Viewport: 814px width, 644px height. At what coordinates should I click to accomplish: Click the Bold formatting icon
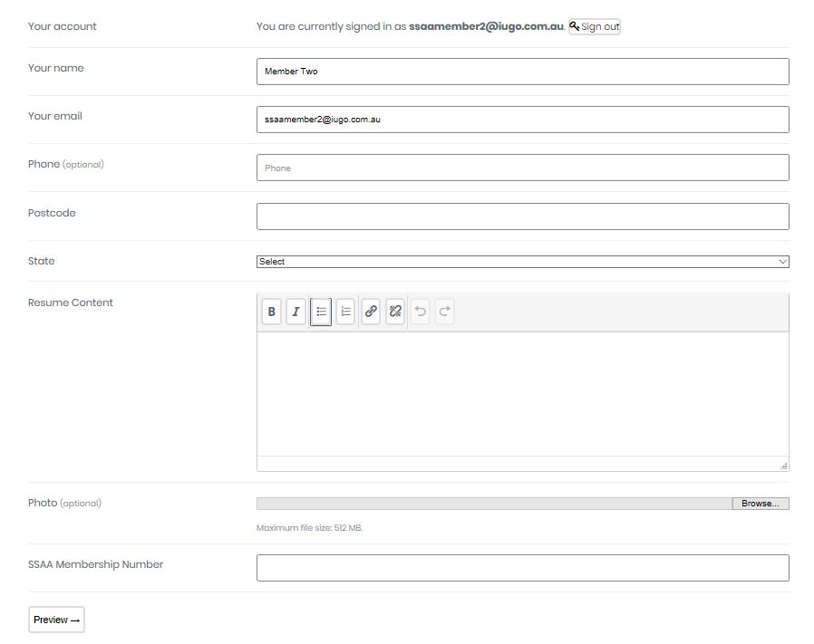[x=271, y=312]
